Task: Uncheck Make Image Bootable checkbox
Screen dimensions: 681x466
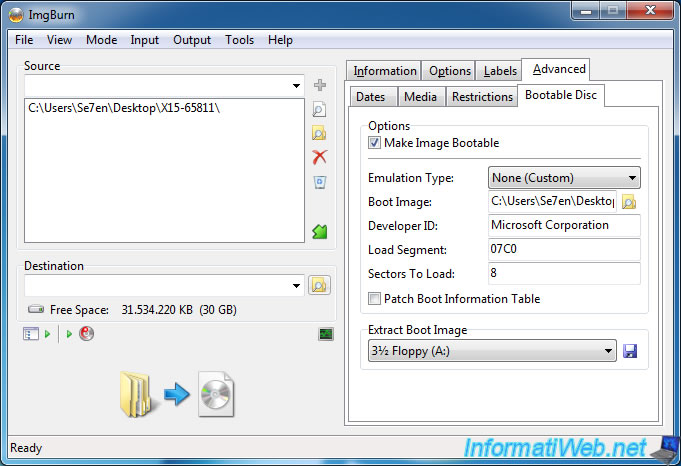Action: [x=374, y=142]
